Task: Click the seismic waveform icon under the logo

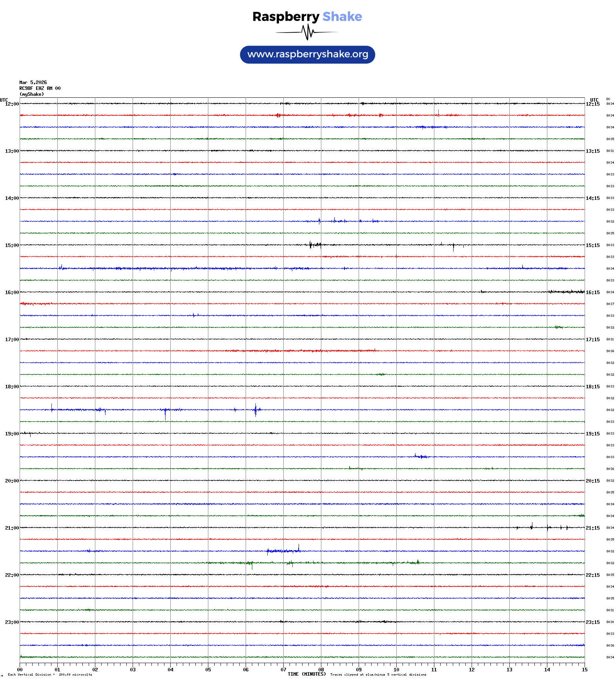Action: coord(307,32)
